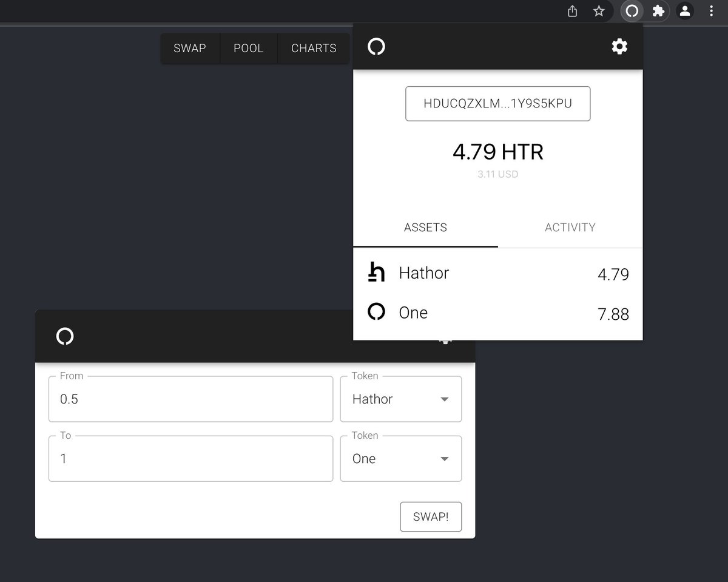
Task: Click the SWAP! button
Action: point(431,517)
